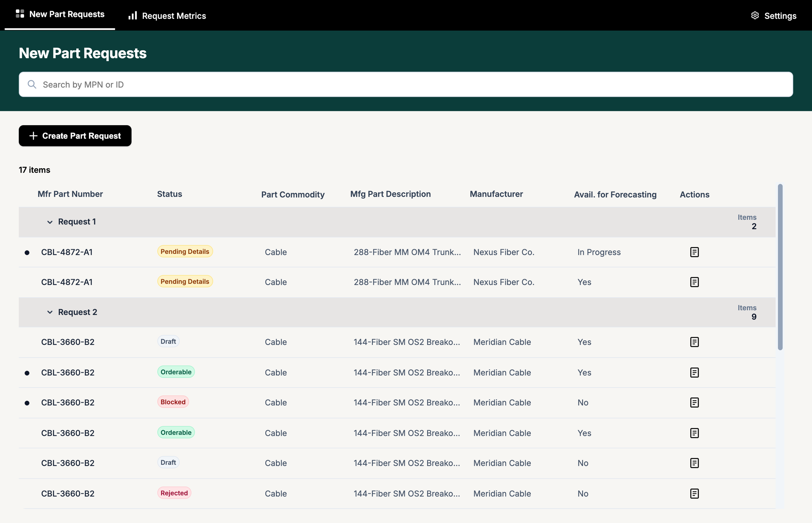Screen dimensions: 812x523
Task: Switch to the Request Metrics tab
Action: [x=167, y=16]
